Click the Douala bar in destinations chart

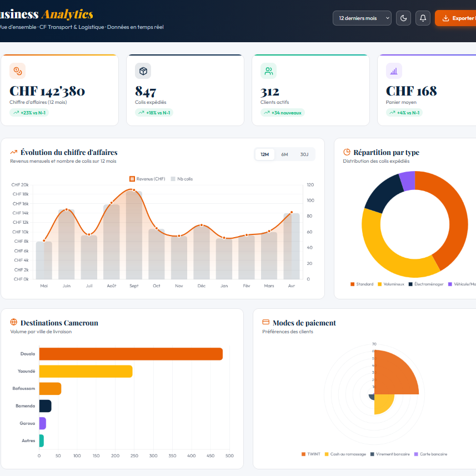[x=131, y=354]
